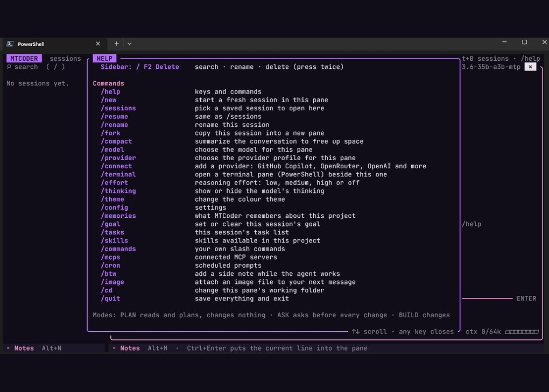Click the ctx 0/64k status text
This screenshot has height=392, width=549.
(x=483, y=332)
